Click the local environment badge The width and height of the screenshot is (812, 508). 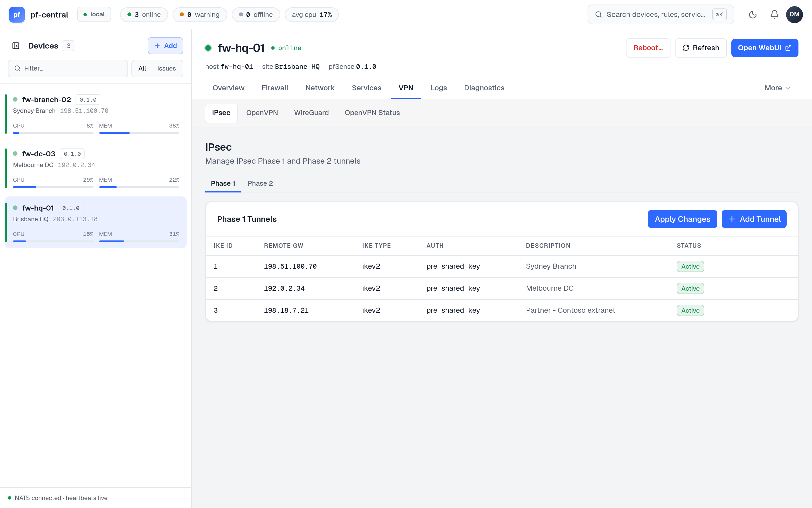[x=94, y=14]
